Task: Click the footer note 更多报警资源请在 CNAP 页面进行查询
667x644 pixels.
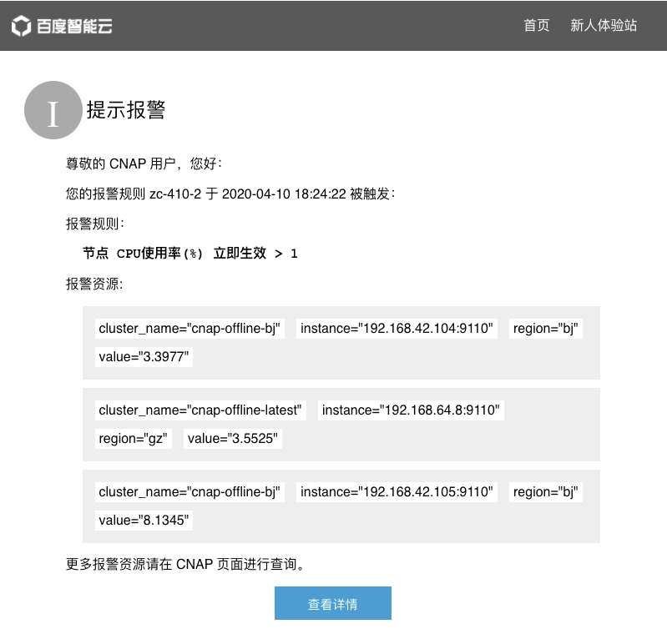Action: [185, 565]
